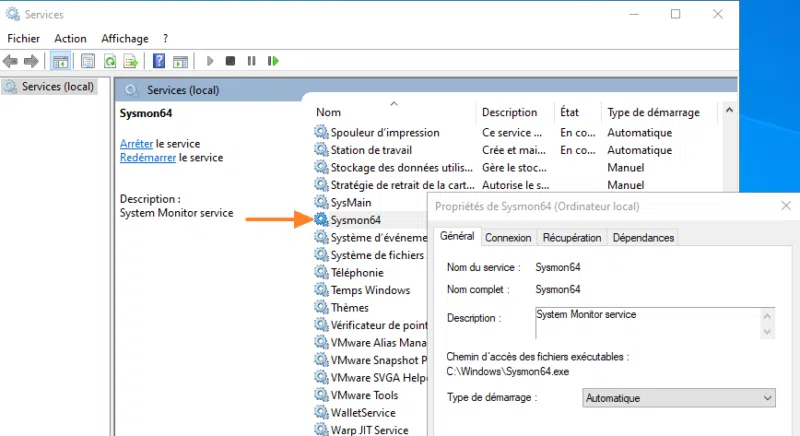
Task: Close the Propriétés de Sysmon64 dialog
Action: pyautogui.click(x=786, y=206)
